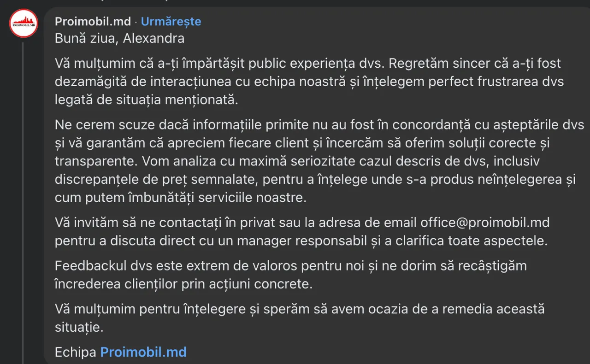Open the Proimobil.md link after Echipa
This screenshot has width=590, height=364.
(143, 352)
